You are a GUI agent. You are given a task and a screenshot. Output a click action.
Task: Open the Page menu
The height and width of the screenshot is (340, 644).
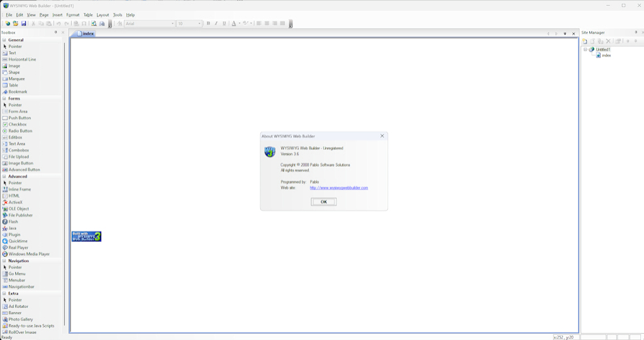(x=44, y=15)
